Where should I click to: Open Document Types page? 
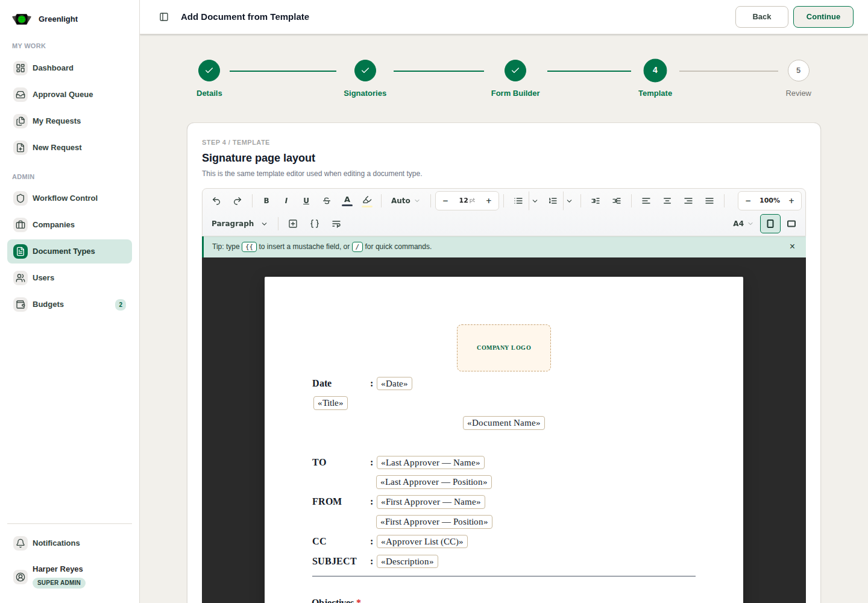pyautogui.click(x=69, y=251)
